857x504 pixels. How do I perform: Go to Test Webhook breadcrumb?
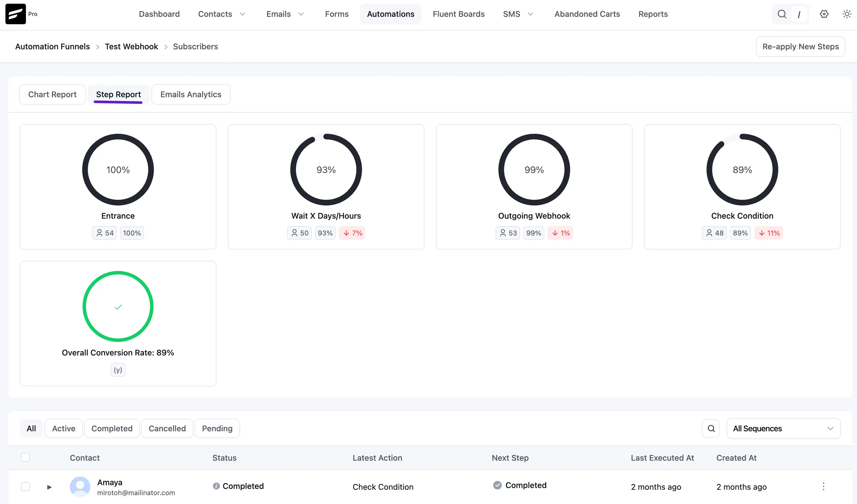click(x=131, y=46)
